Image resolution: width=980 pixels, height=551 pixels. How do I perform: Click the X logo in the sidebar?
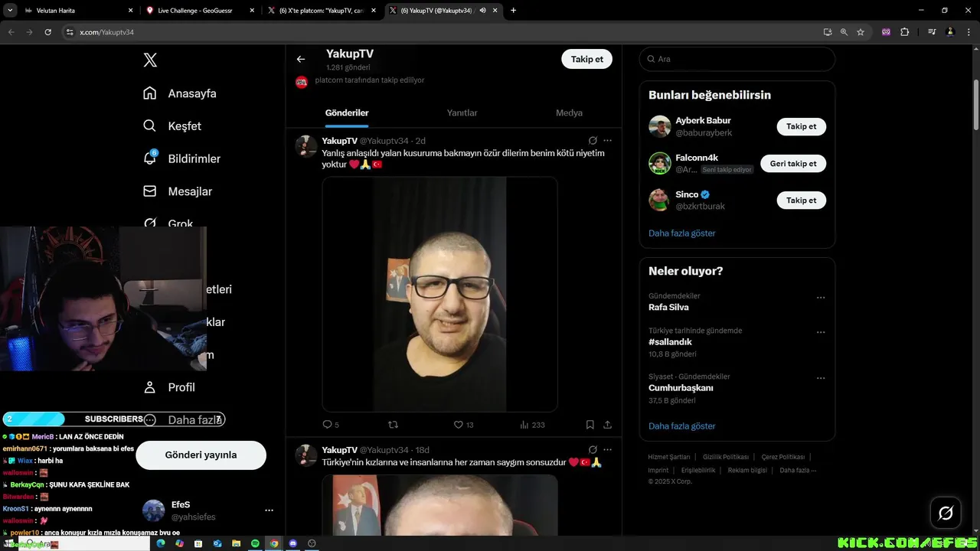tap(150, 60)
